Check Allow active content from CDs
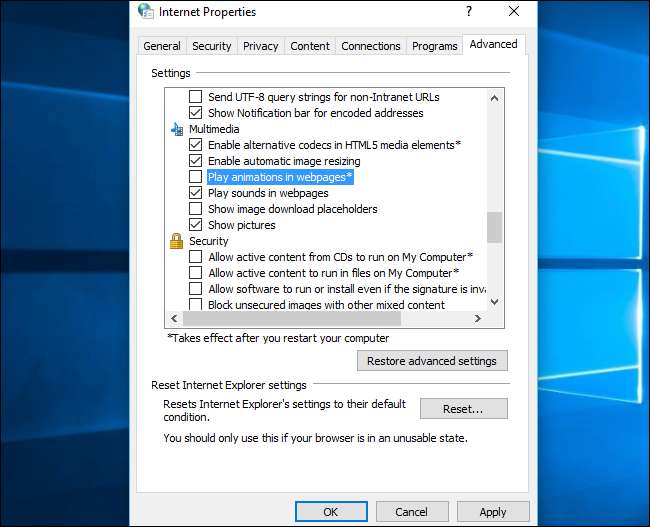This screenshot has width=650, height=527. click(x=195, y=257)
